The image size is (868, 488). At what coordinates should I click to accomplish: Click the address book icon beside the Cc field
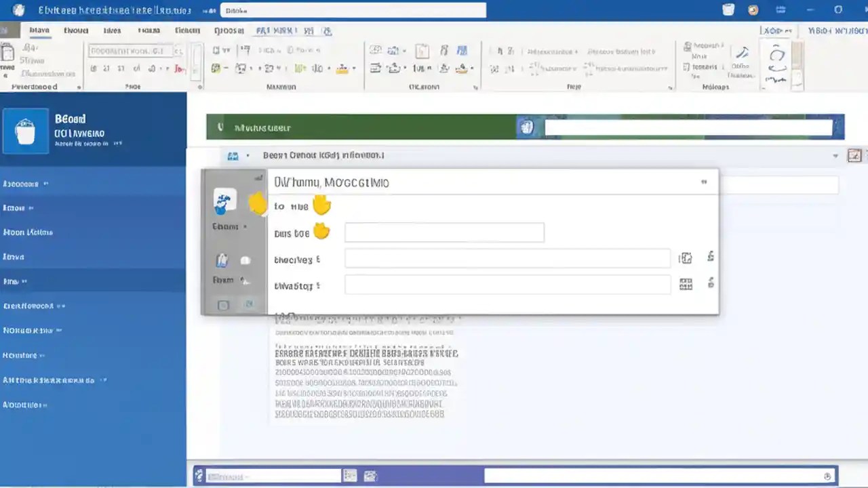tap(686, 258)
